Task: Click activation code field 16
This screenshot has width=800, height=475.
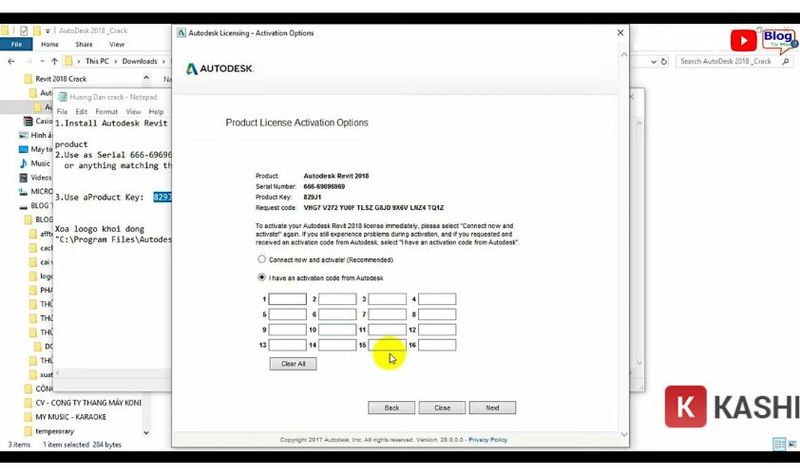Action: click(437, 345)
